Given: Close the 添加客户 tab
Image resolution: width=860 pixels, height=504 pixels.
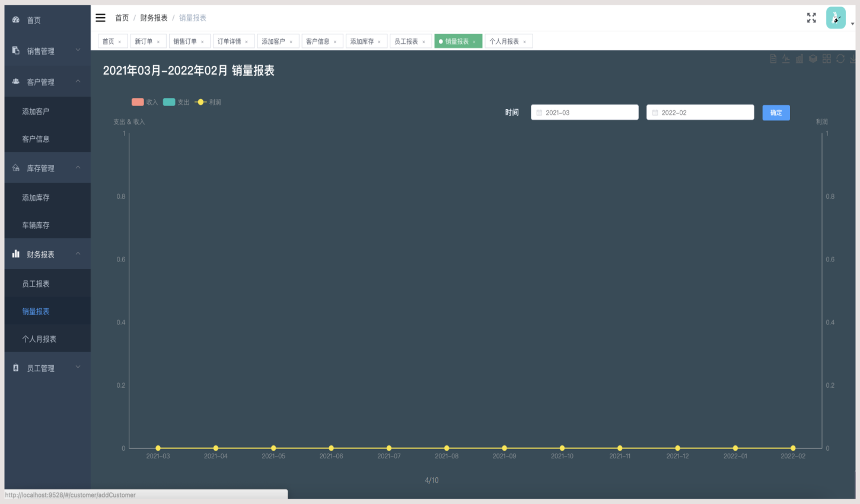Looking at the screenshot, I should tap(291, 42).
